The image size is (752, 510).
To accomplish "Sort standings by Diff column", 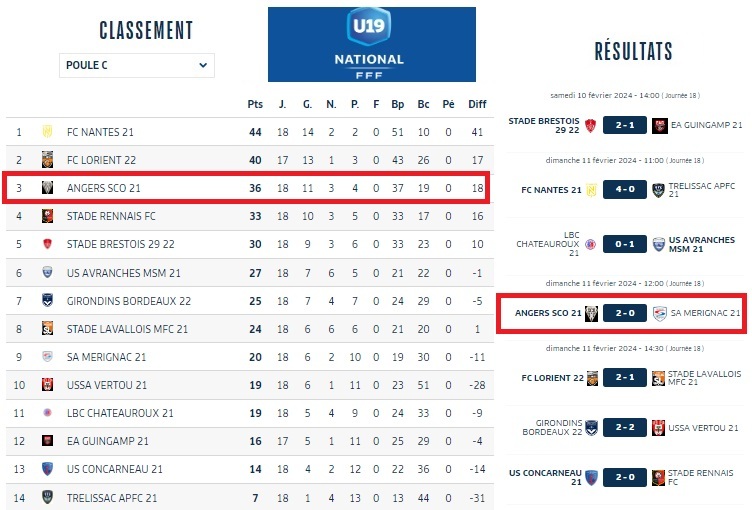I will [x=477, y=104].
